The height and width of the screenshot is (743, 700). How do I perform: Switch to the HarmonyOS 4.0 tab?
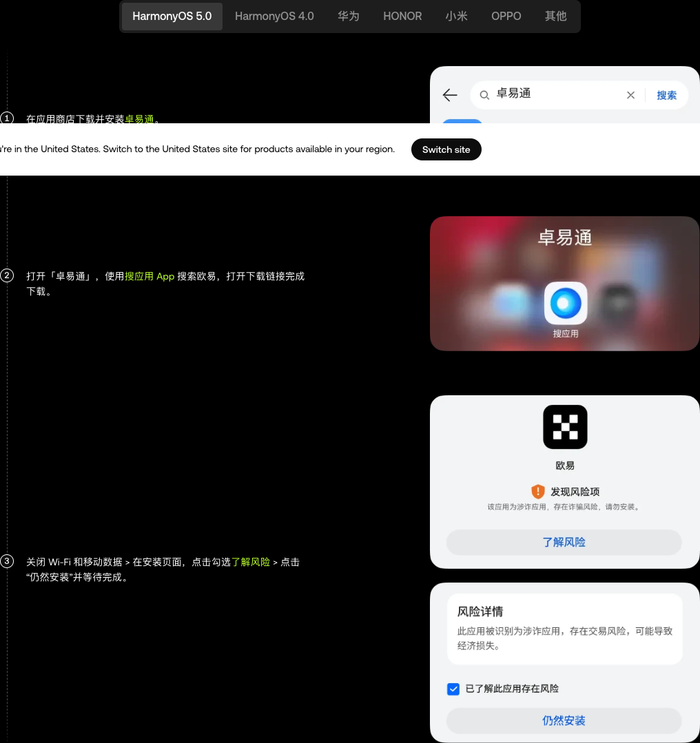pos(274,16)
